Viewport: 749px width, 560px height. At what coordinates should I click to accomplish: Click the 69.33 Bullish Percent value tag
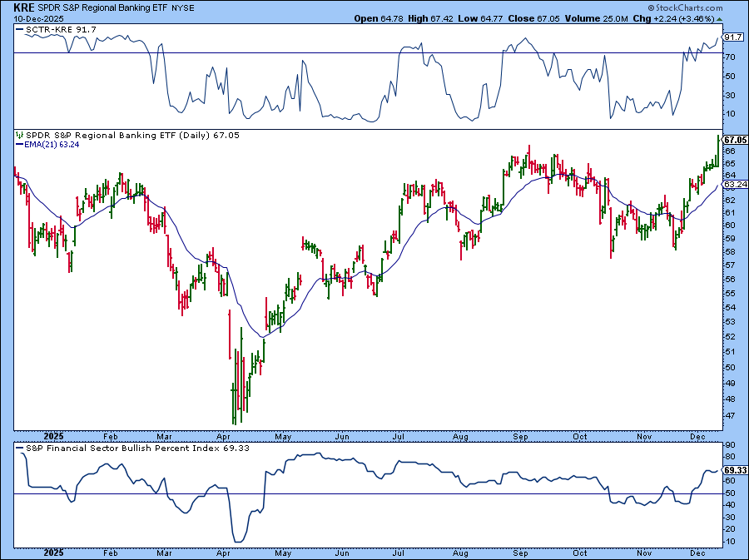(733, 470)
